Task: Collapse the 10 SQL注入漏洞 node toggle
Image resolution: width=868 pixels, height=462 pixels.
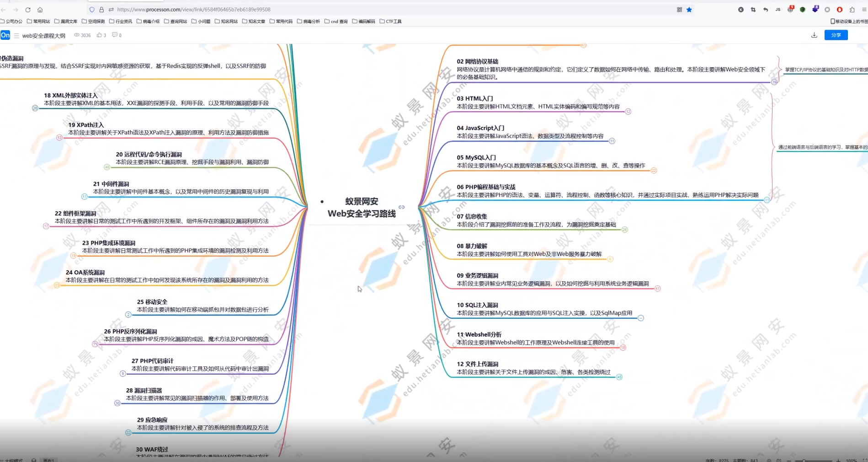Action: (641, 318)
